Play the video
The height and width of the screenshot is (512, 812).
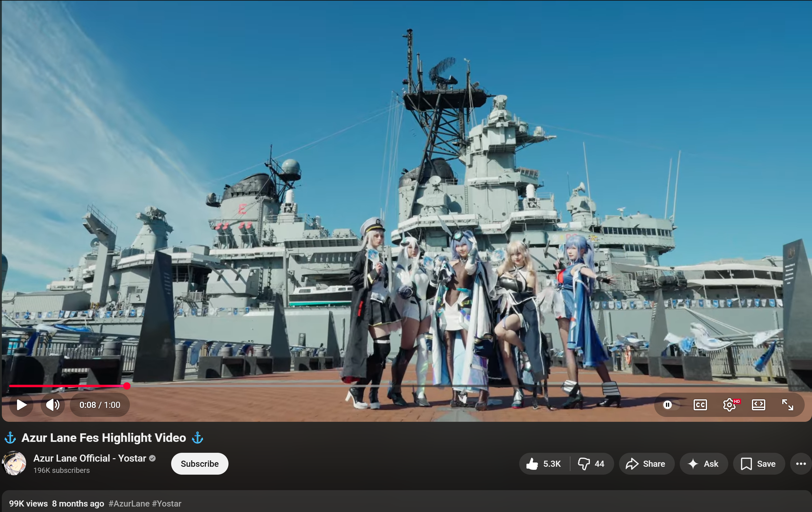(x=21, y=405)
